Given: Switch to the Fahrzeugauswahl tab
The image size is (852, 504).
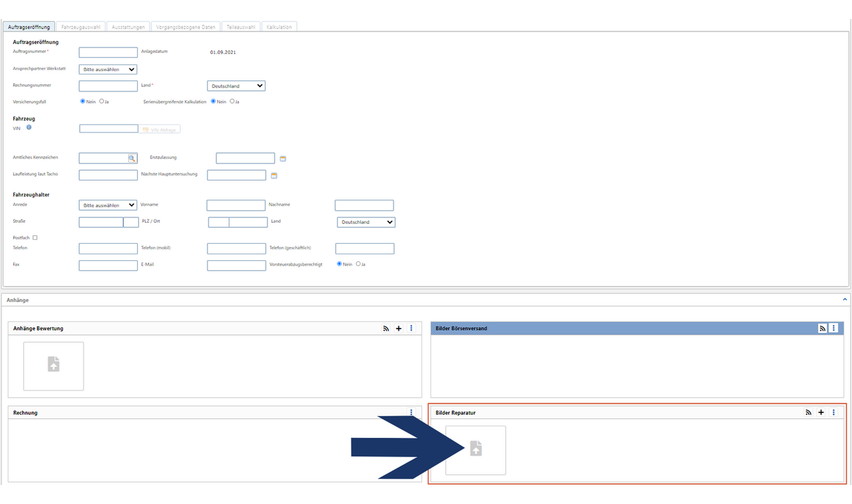Looking at the screenshot, I should [81, 27].
